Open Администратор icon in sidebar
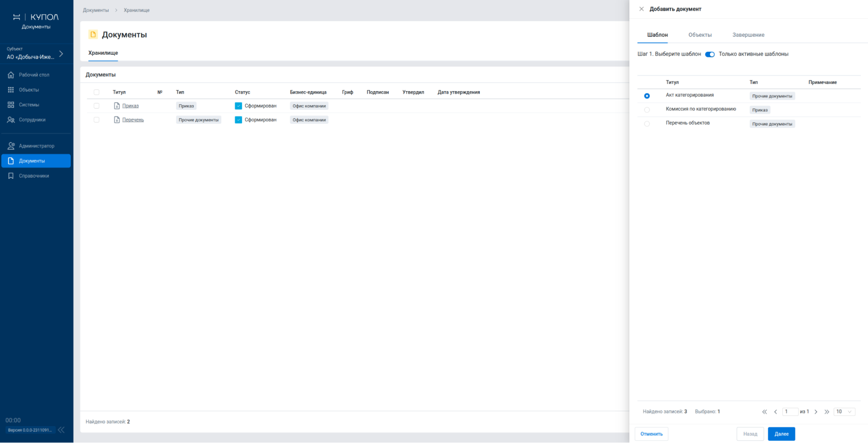Screen dimensions: 868x443 (x=11, y=146)
